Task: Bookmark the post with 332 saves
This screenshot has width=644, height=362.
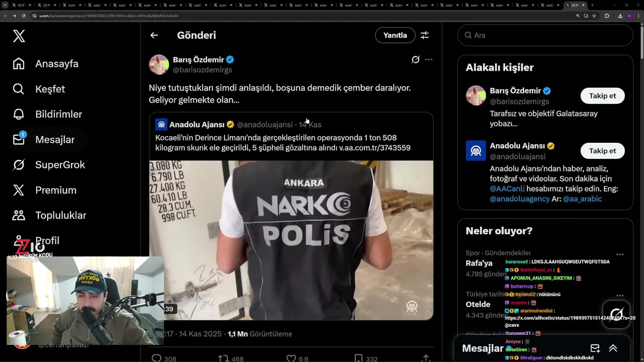Action: [x=358, y=358]
